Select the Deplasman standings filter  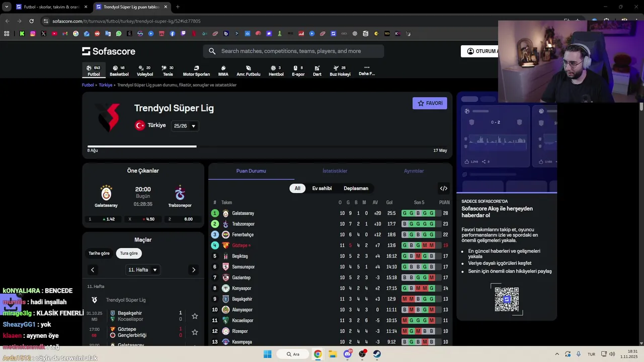[x=356, y=189]
